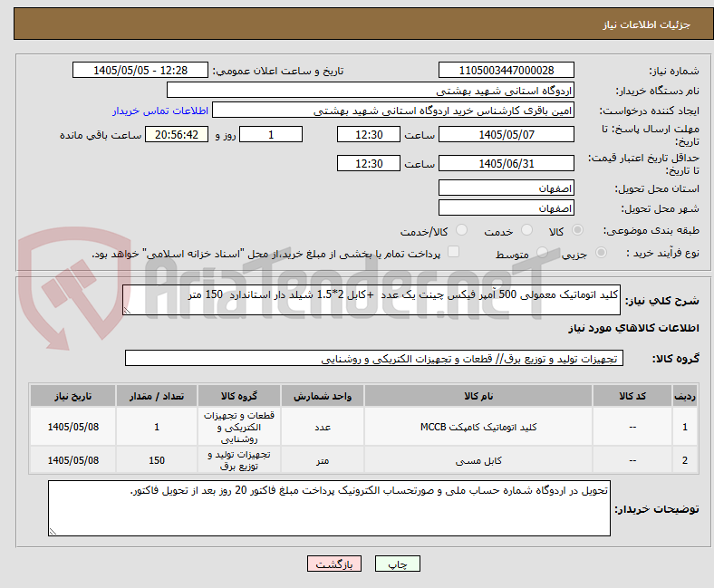Click the general need description text area
This screenshot has width=714, height=588.
click(371, 300)
